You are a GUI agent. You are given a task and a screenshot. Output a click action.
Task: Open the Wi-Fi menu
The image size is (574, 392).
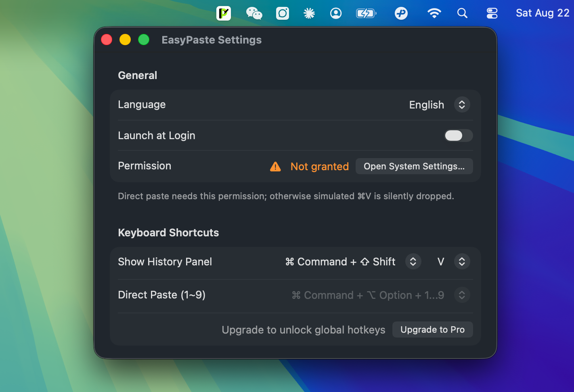click(x=434, y=13)
